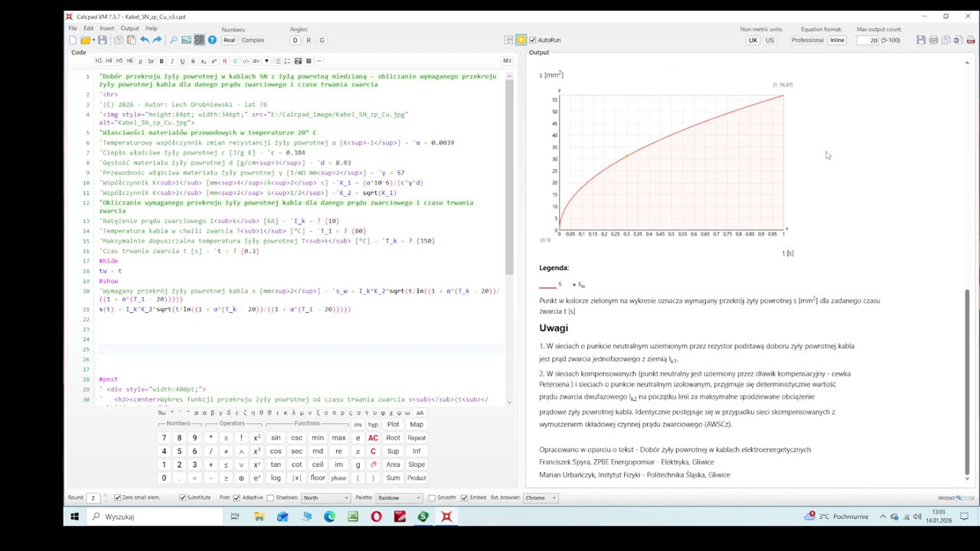Open Excel from the Windows taskbar
980x551 pixels.
(352, 517)
